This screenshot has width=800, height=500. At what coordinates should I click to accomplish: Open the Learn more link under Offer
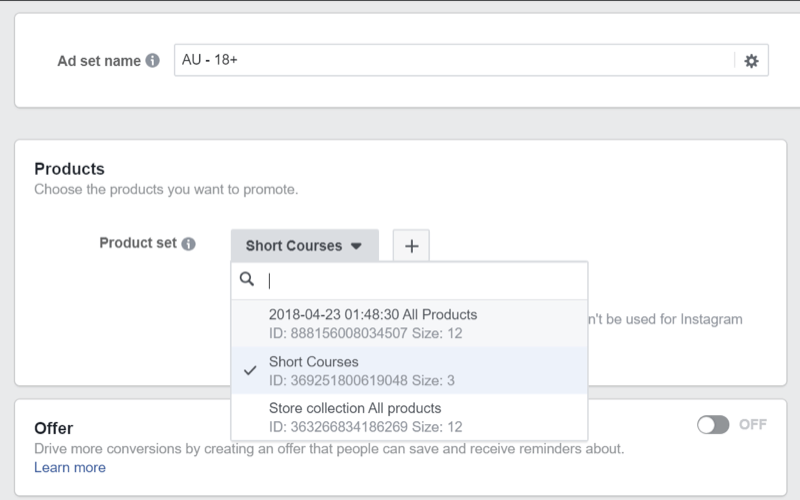[x=69, y=467]
